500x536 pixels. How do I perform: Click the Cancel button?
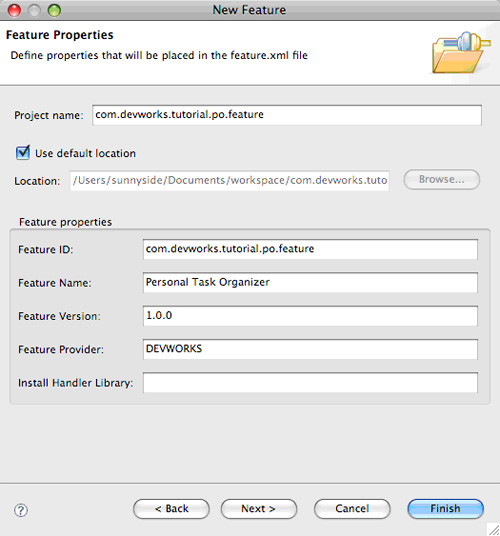352,509
